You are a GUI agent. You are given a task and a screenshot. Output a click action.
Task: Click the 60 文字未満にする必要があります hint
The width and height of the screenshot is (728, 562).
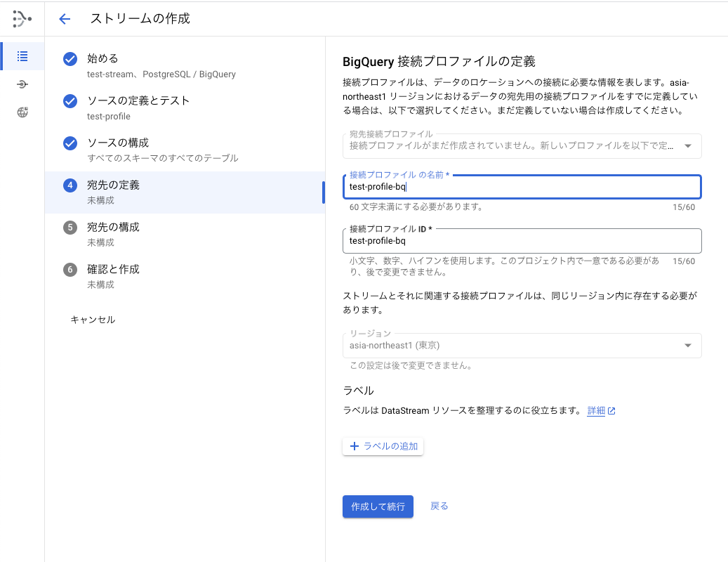(x=416, y=207)
